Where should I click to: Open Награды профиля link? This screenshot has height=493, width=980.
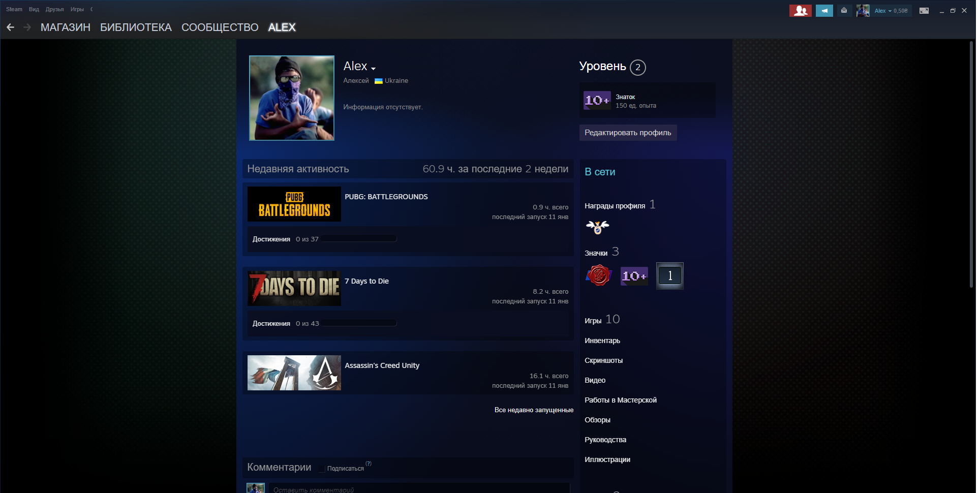tap(615, 206)
